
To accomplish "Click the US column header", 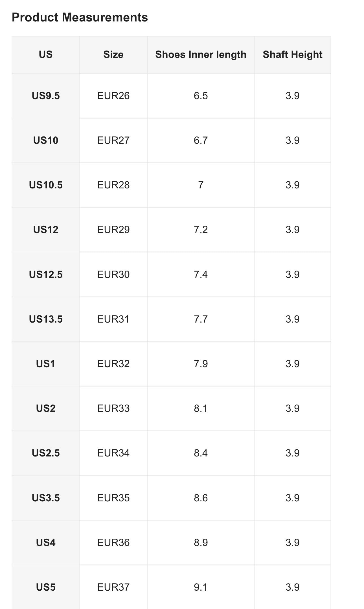I will click(46, 55).
